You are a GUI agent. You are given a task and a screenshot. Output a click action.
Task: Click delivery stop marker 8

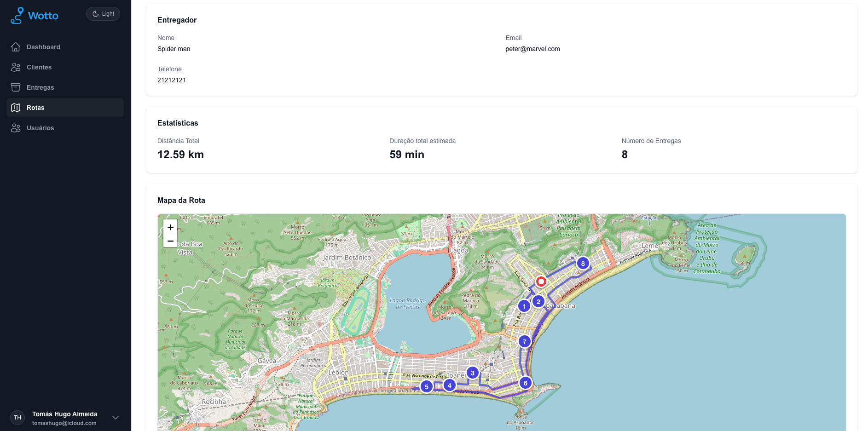tap(583, 264)
